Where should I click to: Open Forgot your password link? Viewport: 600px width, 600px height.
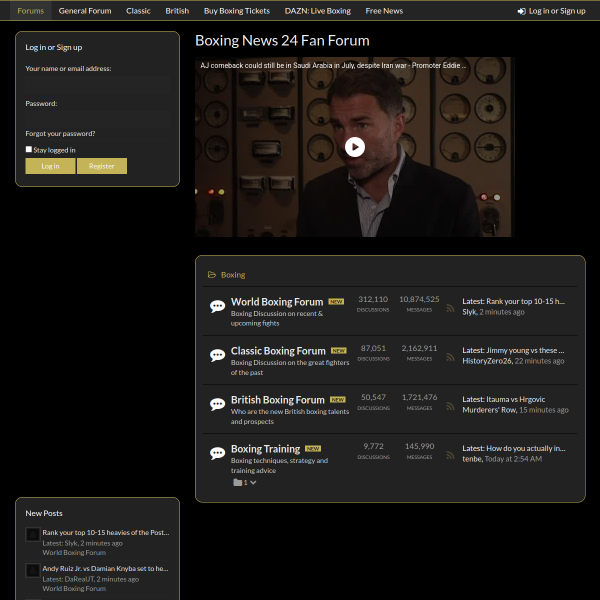point(60,134)
